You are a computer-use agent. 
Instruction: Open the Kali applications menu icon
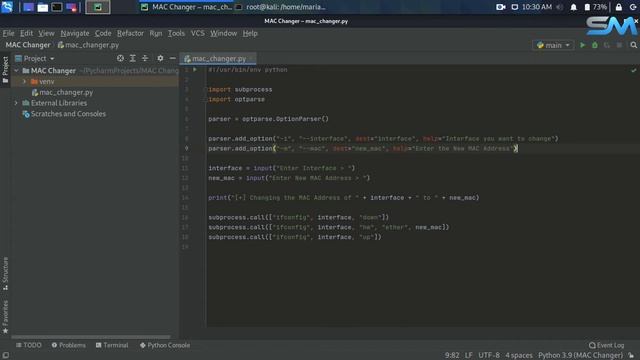point(7,7)
